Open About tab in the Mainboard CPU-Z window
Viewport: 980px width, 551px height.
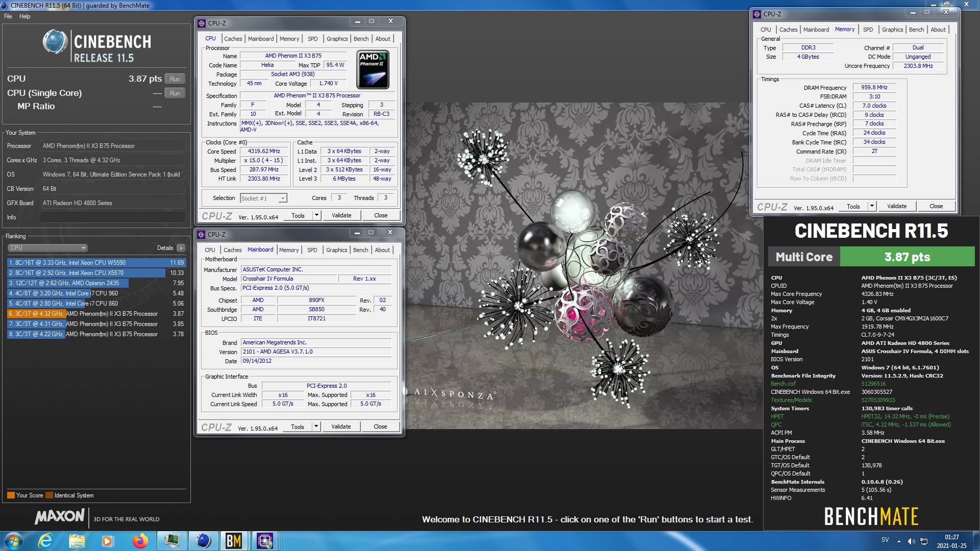coord(382,250)
